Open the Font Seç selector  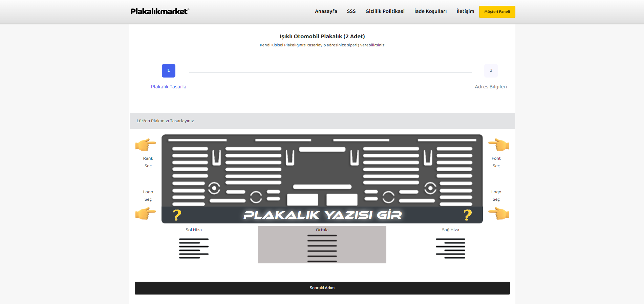click(x=496, y=162)
